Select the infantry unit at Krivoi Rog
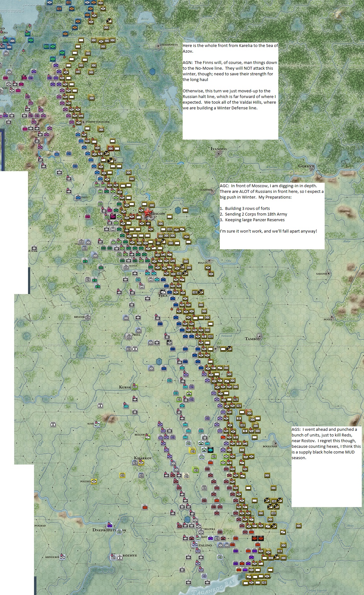 [x=62, y=557]
